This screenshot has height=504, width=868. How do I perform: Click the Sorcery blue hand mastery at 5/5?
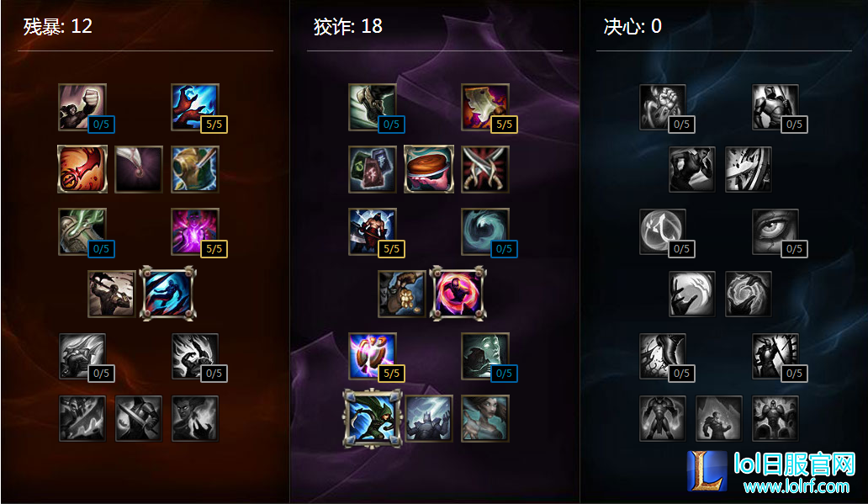[x=195, y=107]
